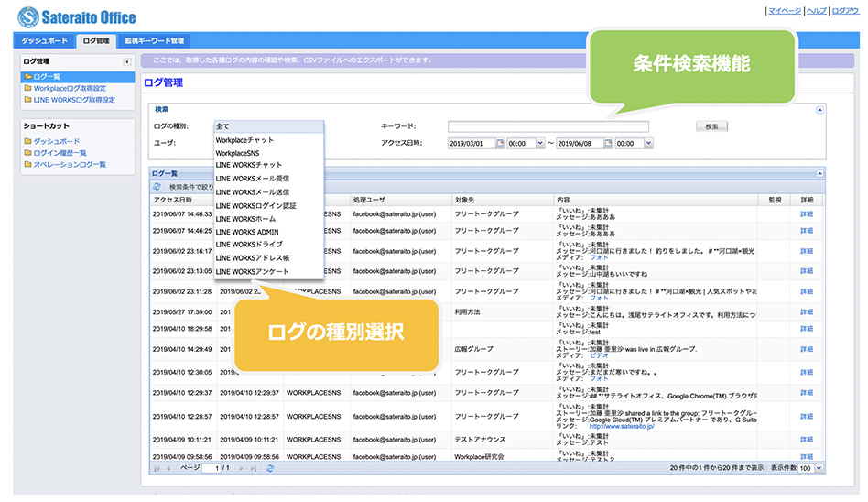Open the マイページ link
This screenshot has height=502, width=868.
[x=784, y=10]
